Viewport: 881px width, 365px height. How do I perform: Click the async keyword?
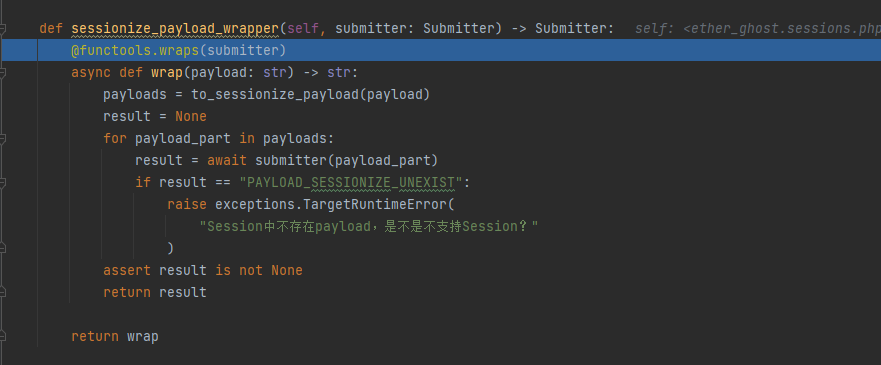(91, 72)
